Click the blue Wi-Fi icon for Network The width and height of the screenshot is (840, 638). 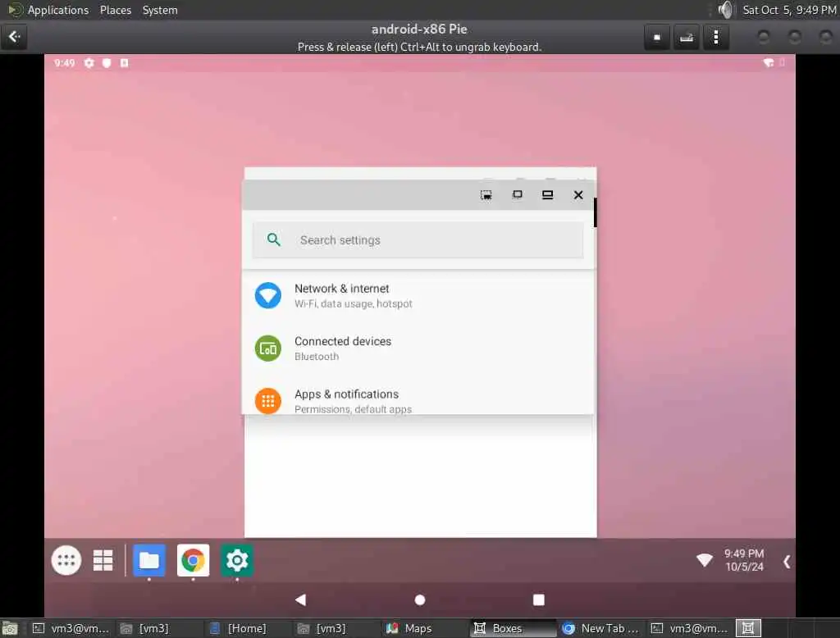tap(268, 296)
